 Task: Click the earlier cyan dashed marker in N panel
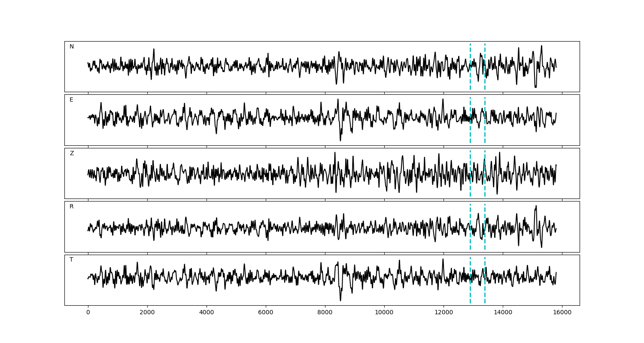point(470,66)
